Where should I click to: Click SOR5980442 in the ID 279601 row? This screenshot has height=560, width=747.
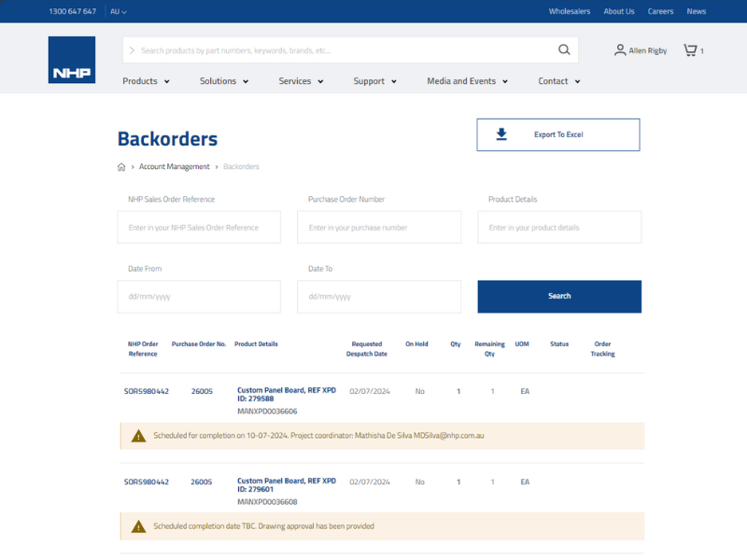[x=147, y=482]
